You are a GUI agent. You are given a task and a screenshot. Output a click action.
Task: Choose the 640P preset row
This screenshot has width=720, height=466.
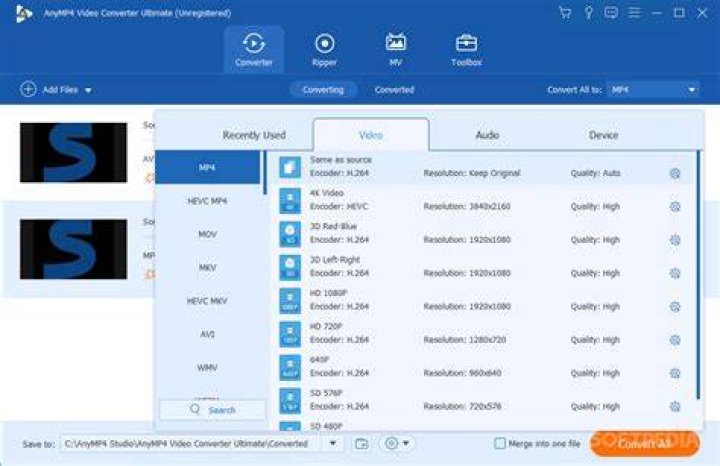(x=483, y=366)
